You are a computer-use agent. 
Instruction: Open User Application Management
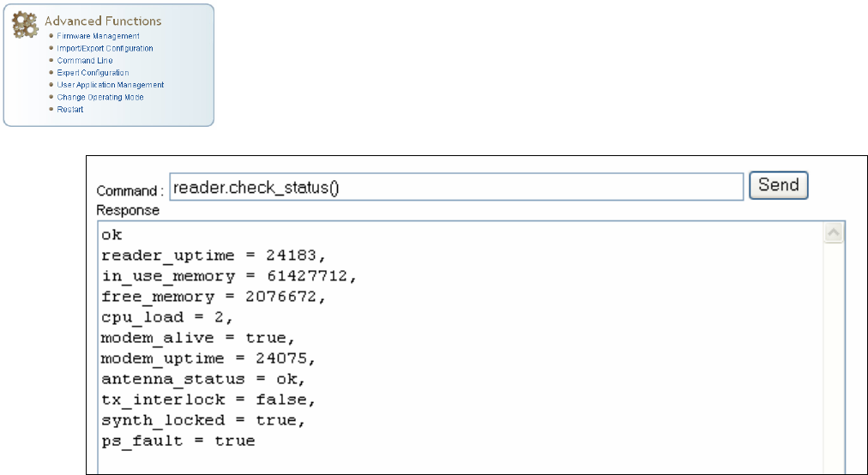(110, 85)
